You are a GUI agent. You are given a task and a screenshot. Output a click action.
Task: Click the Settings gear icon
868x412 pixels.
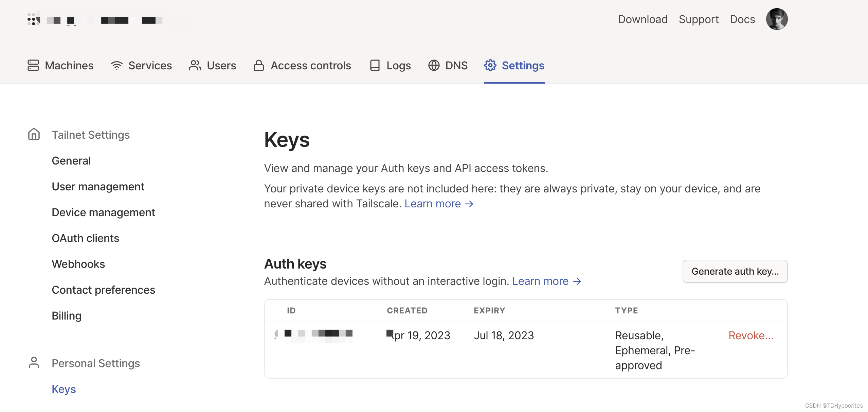(x=490, y=65)
